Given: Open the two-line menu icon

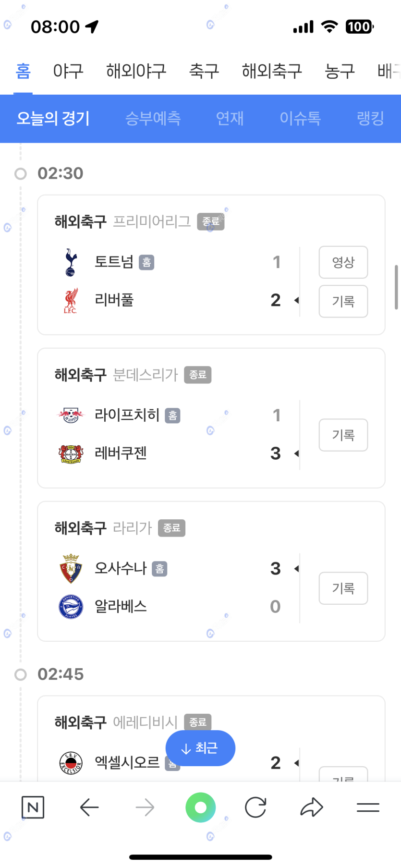Looking at the screenshot, I should 368,807.
